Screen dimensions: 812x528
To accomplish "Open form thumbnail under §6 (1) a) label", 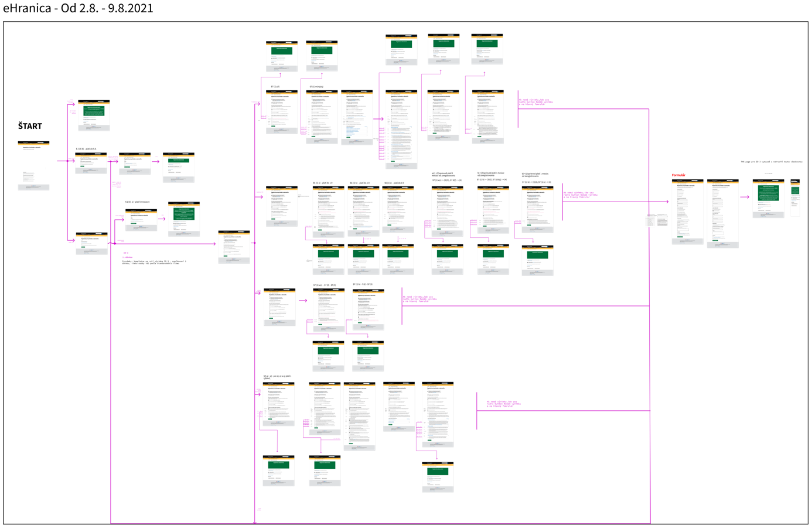I will point(328,211).
